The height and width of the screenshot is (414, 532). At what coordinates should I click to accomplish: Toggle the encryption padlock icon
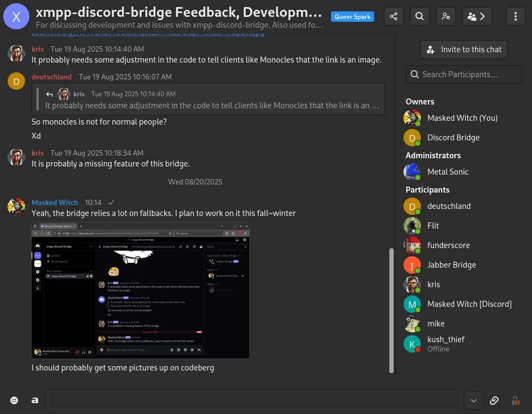(x=515, y=400)
